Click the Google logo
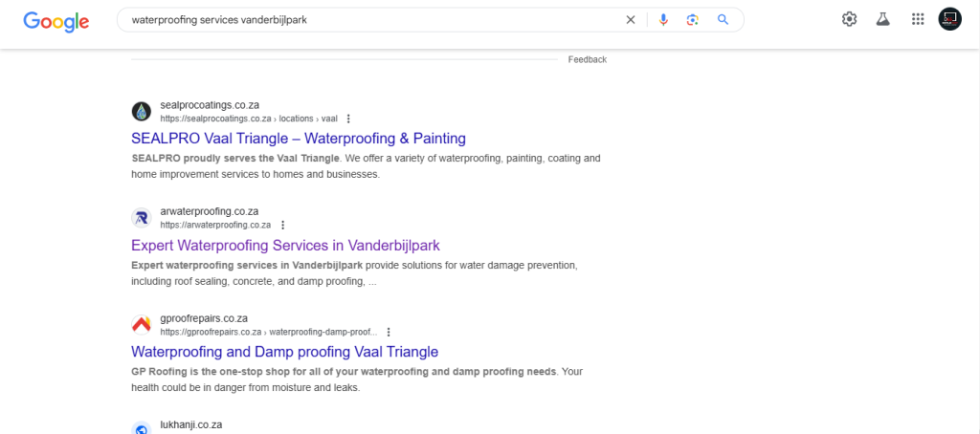The width and height of the screenshot is (980, 434). tap(56, 20)
